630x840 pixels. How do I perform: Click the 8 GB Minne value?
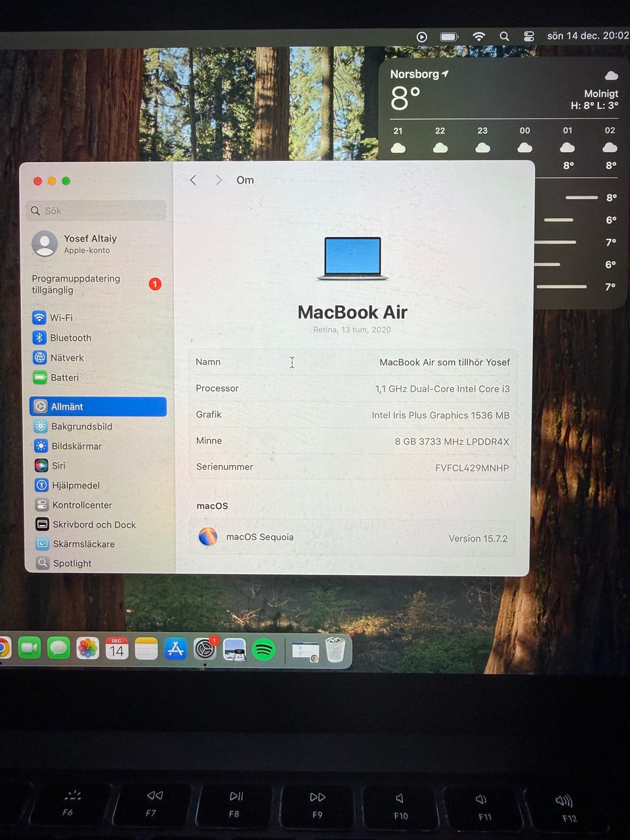[451, 441]
